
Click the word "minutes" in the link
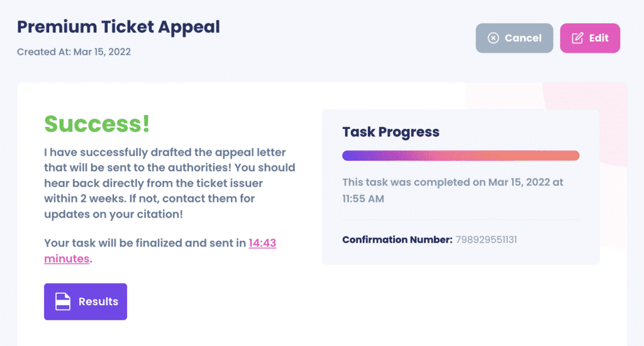pyautogui.click(x=67, y=259)
